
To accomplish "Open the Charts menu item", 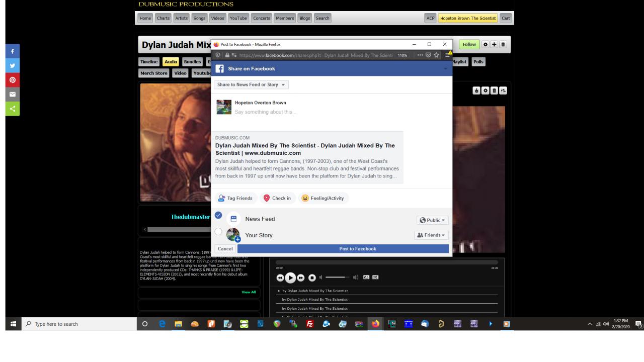I will click(163, 19).
